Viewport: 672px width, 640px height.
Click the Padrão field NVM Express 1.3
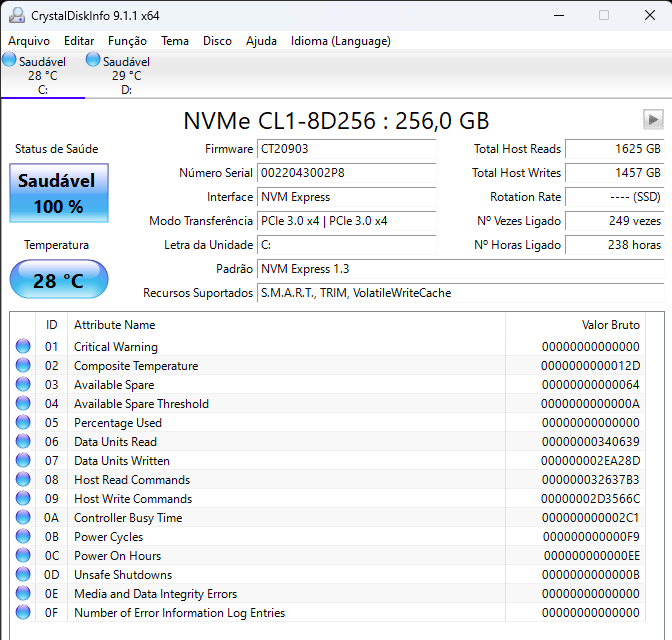(x=461, y=269)
